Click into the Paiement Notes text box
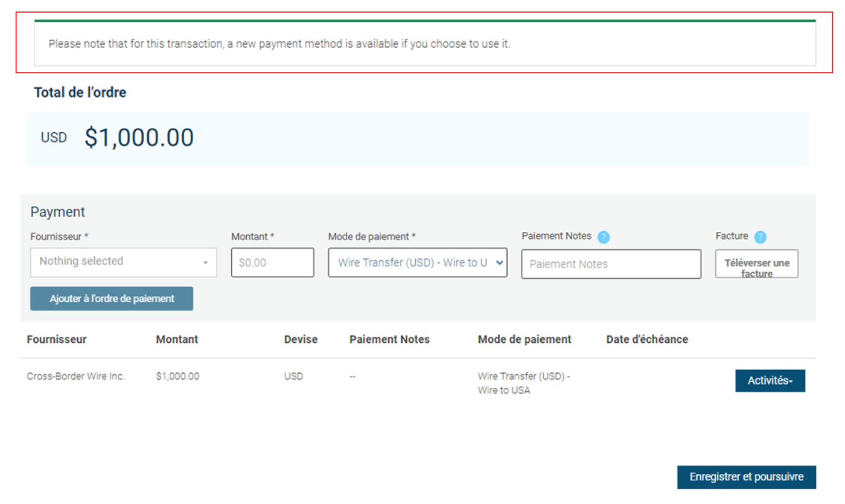The width and height of the screenshot is (845, 504). coord(611,264)
